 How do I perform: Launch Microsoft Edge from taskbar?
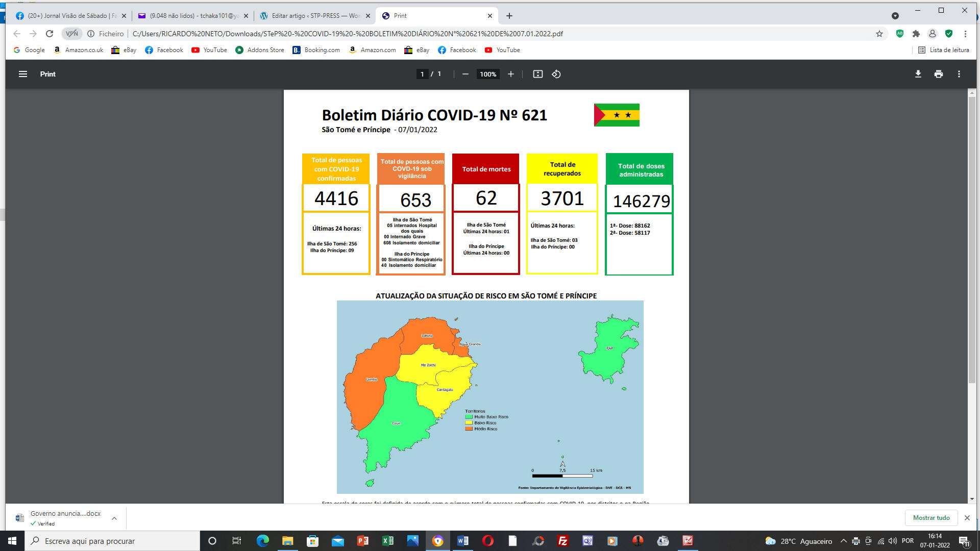click(x=262, y=541)
